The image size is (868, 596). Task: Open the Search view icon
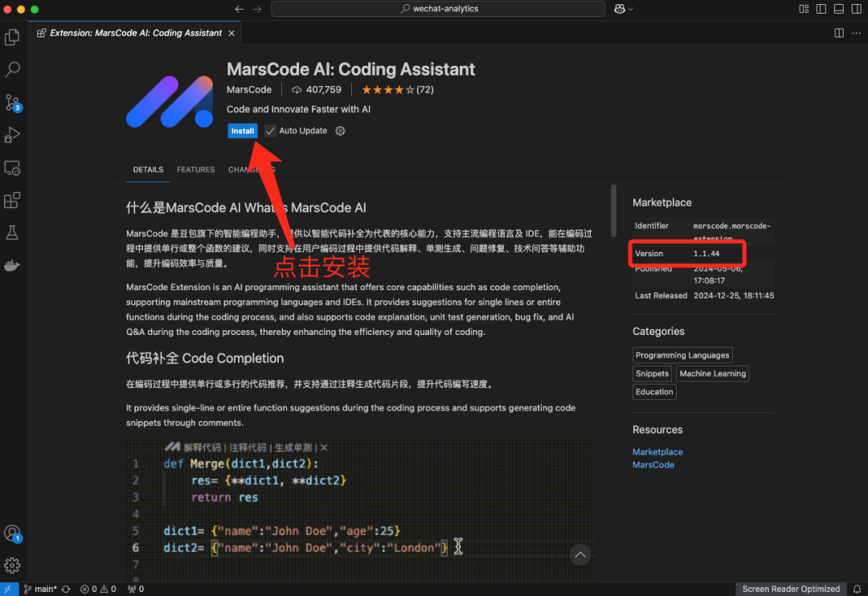tap(12, 70)
